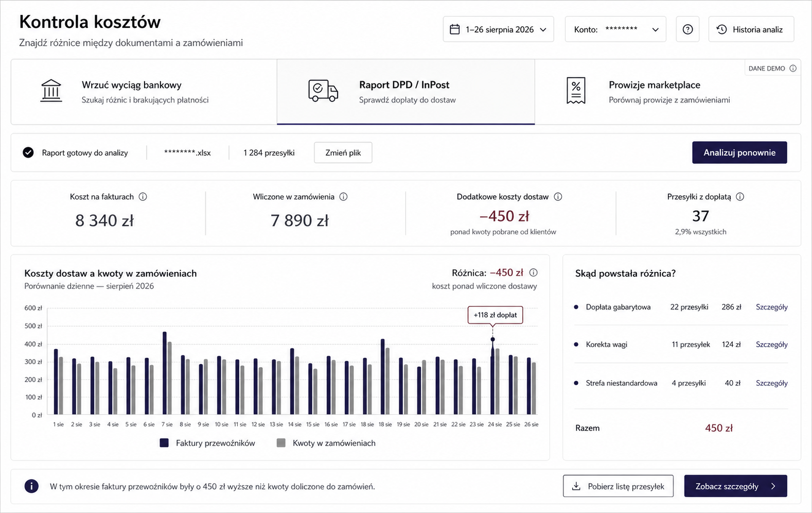
Task: Click the Razem '450 zł' total
Action: coord(719,428)
